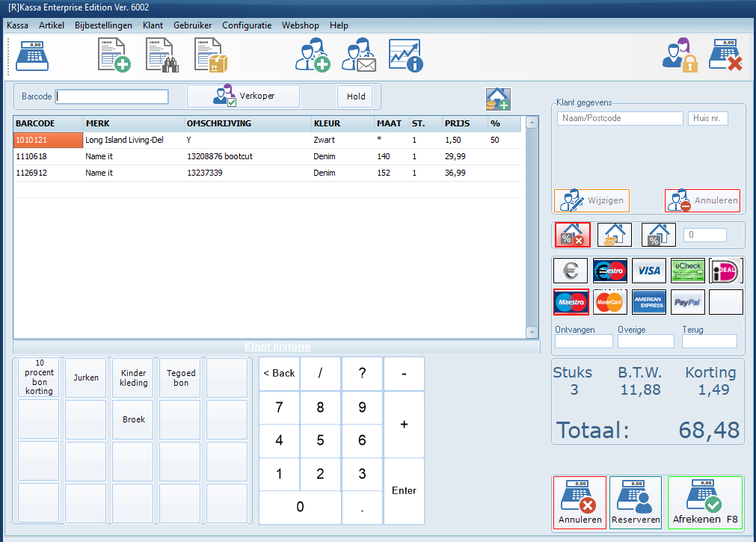Open the Artikel menu
756x542 pixels.
pyautogui.click(x=52, y=25)
